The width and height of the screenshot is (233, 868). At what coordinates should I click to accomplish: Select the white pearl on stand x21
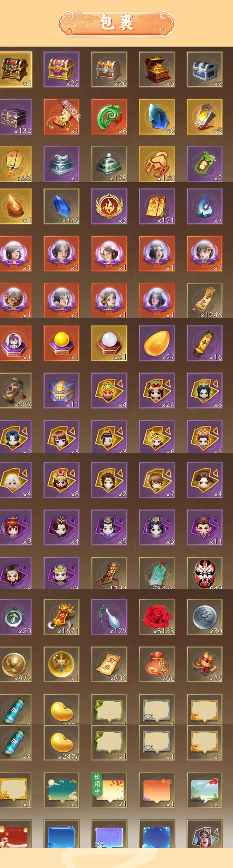(x=109, y=343)
